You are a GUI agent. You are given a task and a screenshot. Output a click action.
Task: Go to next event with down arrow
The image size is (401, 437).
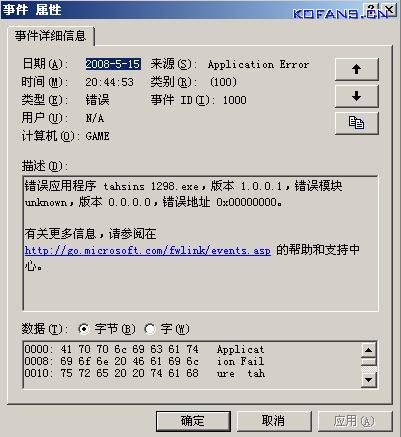pyautogui.click(x=356, y=96)
